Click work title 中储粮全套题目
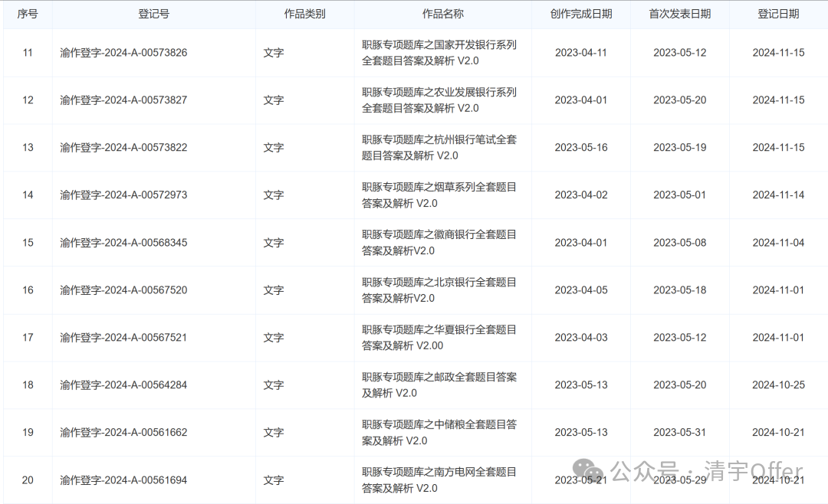The width and height of the screenshot is (828, 504). (439, 433)
